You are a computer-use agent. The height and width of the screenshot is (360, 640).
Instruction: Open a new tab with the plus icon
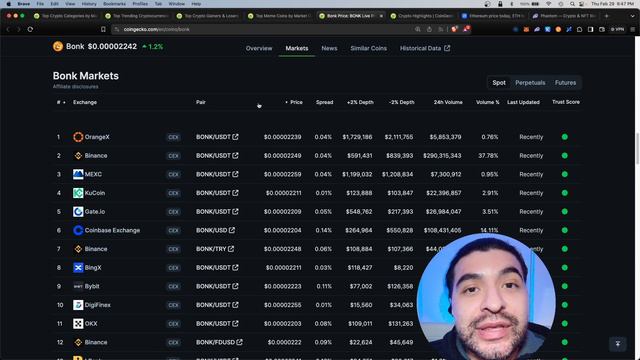coord(607,16)
